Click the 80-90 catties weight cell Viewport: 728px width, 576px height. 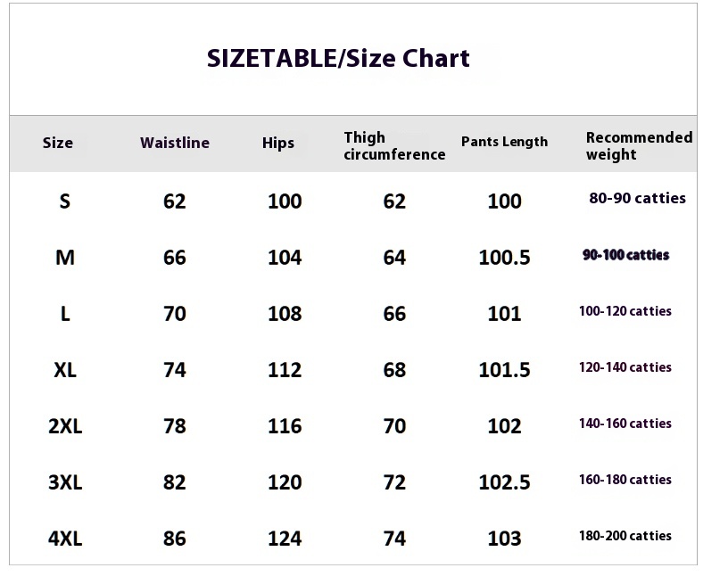pyautogui.click(x=637, y=198)
